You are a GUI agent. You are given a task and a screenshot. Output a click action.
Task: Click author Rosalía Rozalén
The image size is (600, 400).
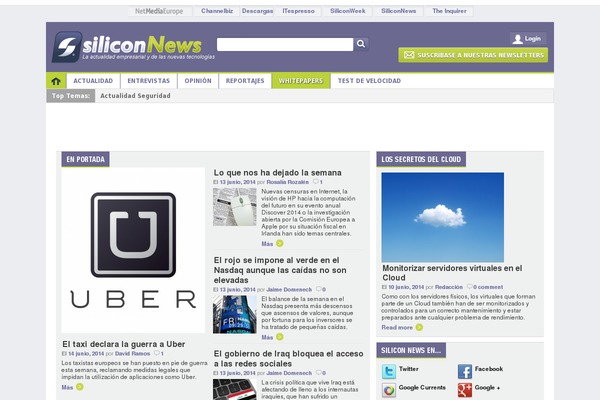(x=287, y=182)
